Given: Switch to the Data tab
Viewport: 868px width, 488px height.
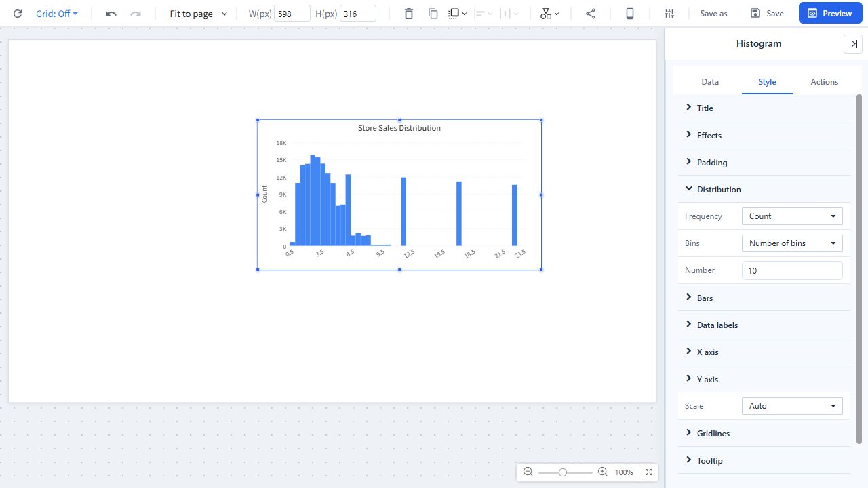Looking at the screenshot, I should point(710,82).
